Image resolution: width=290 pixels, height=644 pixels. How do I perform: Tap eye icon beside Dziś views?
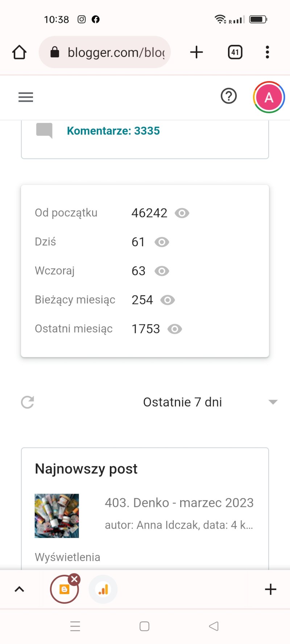(162, 242)
